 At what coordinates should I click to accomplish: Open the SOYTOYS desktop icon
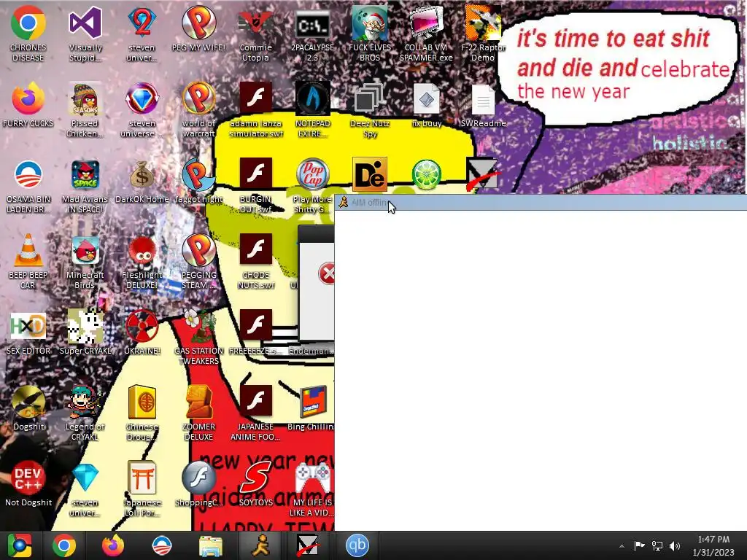point(256,478)
